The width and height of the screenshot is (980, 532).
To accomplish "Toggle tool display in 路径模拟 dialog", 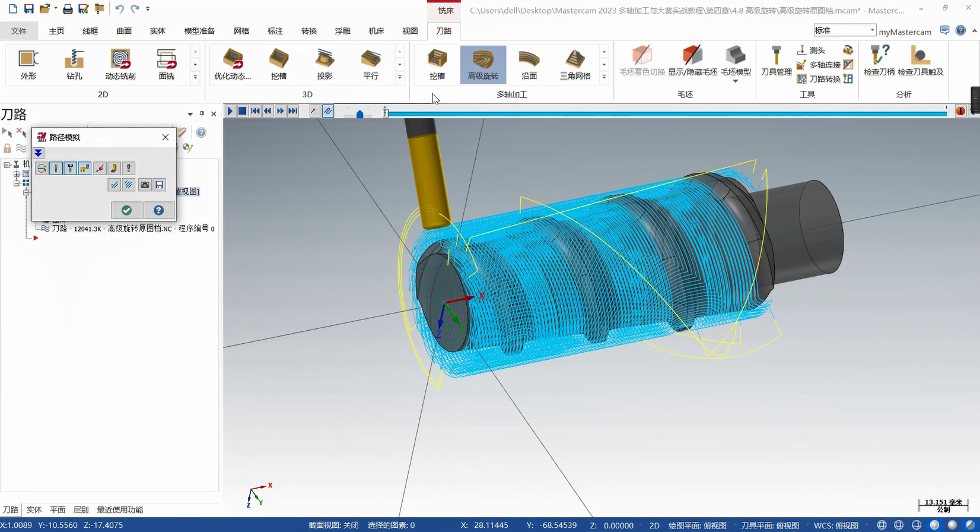I will [56, 169].
